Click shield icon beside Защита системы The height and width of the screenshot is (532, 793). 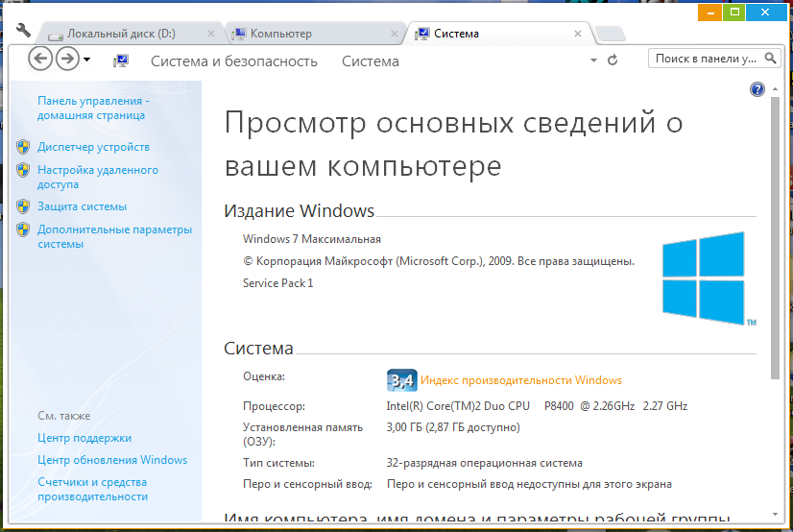pyautogui.click(x=23, y=206)
